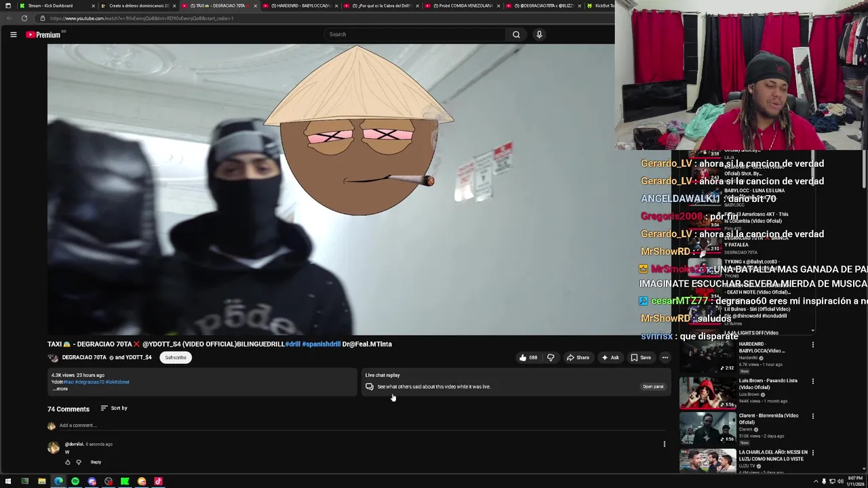Expand description with ...more
The width and height of the screenshot is (868, 488).
point(60,389)
